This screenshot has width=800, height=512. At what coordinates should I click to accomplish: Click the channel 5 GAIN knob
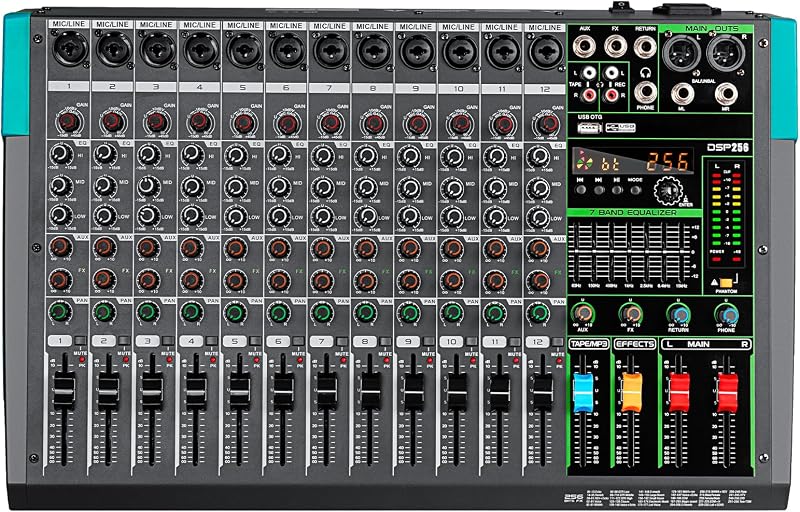[x=243, y=122]
